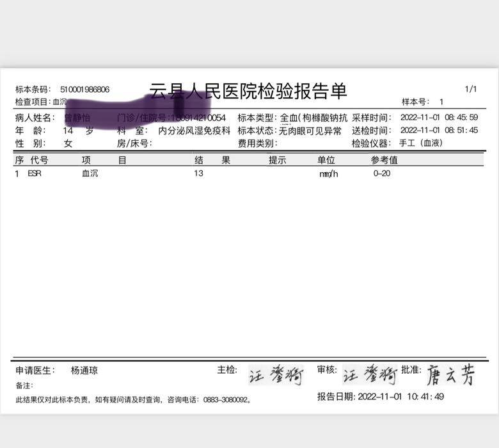Click the 申请医生 name 杨通琼
499x448 pixels.
point(84,371)
